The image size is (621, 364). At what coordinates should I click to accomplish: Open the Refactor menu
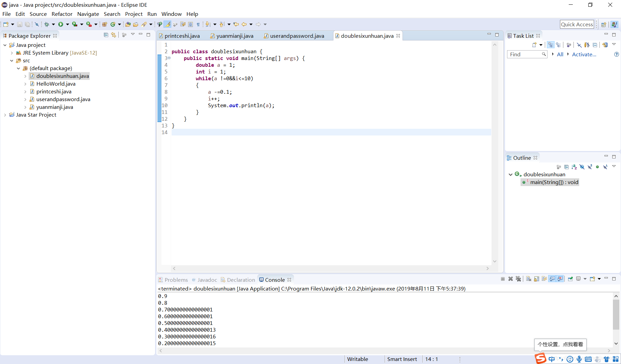pyautogui.click(x=62, y=14)
